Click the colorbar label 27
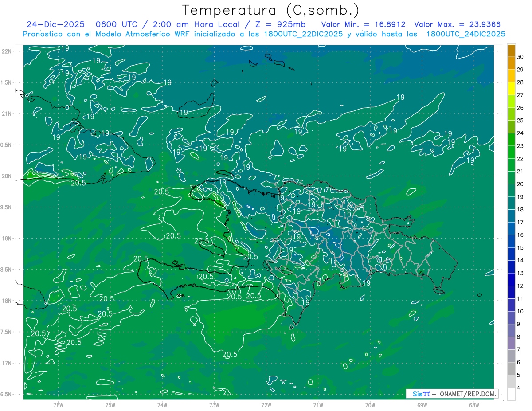Screen dimensions: 532x411 pos(520,95)
